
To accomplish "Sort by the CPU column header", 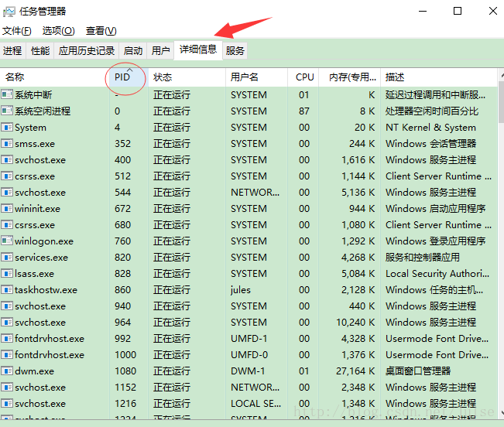I will [305, 77].
